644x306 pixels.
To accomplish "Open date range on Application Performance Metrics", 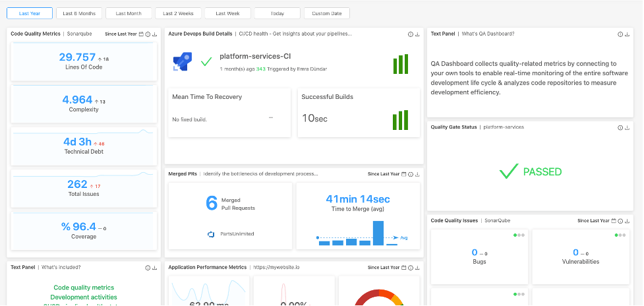I will tap(403, 268).
